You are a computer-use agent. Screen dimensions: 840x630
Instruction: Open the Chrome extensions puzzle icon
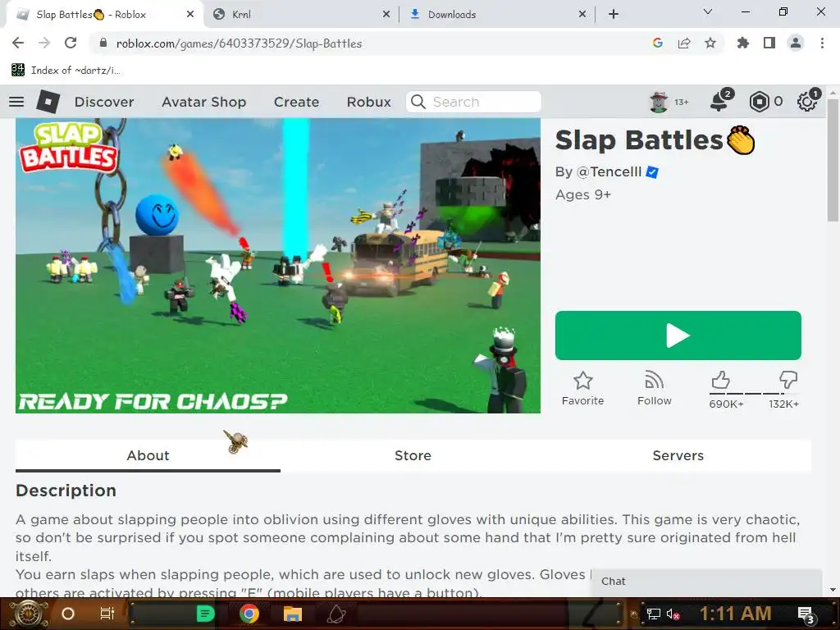[x=742, y=43]
